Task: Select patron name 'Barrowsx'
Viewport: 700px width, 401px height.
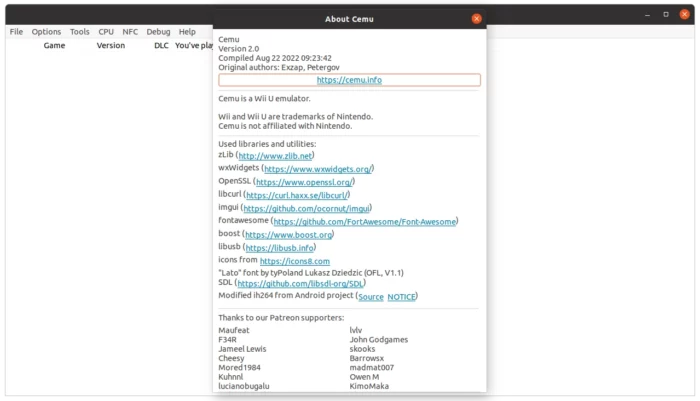Action: [367, 358]
